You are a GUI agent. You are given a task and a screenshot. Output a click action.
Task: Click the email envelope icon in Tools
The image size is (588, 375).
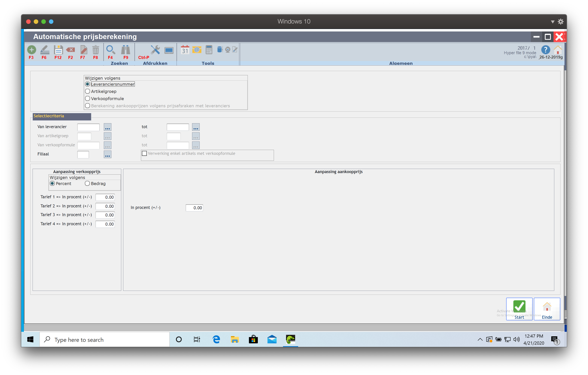(x=197, y=50)
